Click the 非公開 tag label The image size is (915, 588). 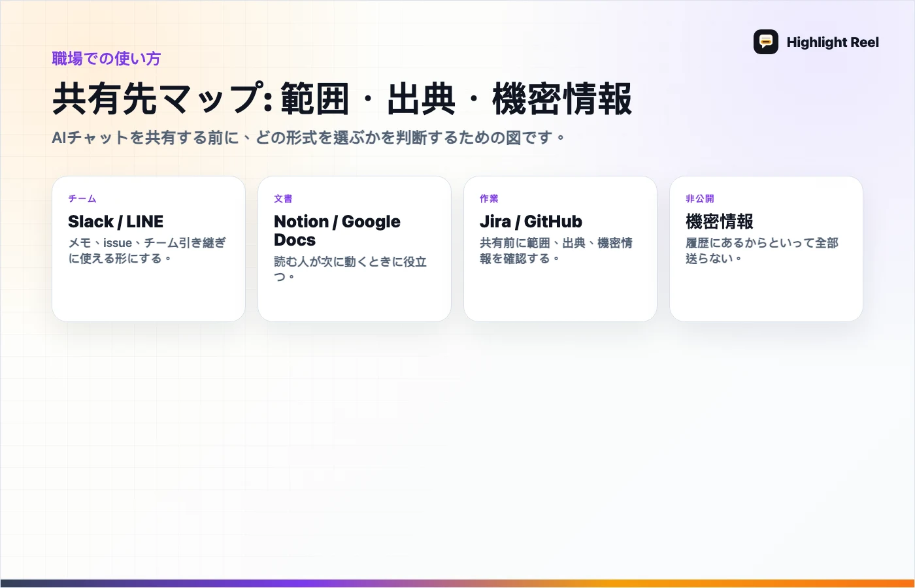pos(699,199)
